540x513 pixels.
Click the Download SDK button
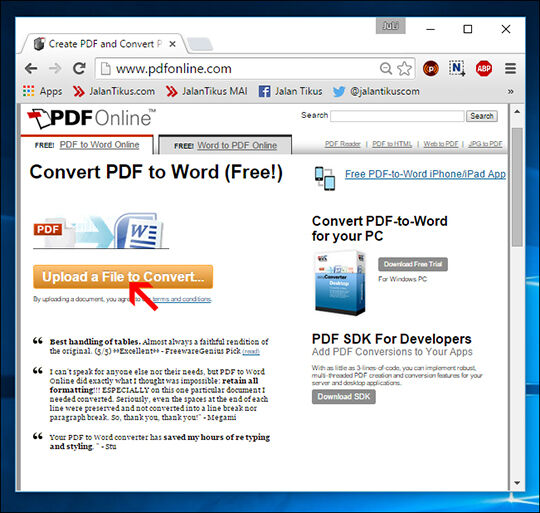click(344, 397)
